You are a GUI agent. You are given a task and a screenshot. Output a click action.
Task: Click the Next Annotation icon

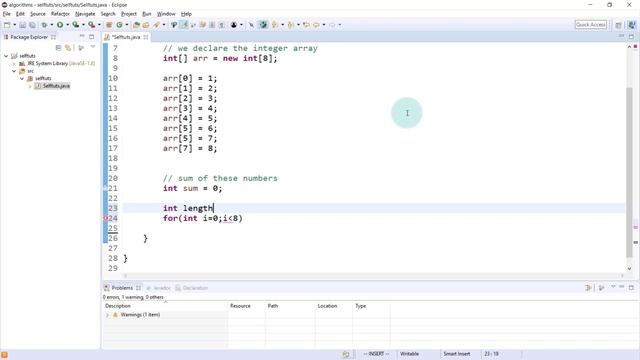tap(275, 25)
